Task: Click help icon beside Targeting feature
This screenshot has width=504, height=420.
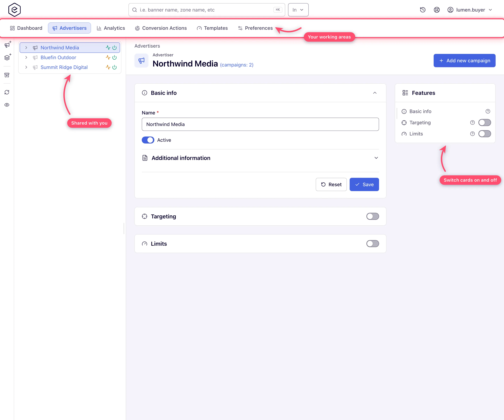Action: 472,123
